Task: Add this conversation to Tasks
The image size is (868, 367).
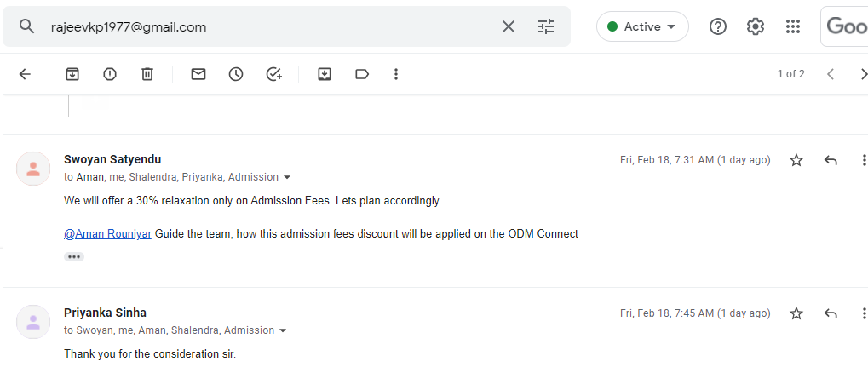Action: pos(273,74)
